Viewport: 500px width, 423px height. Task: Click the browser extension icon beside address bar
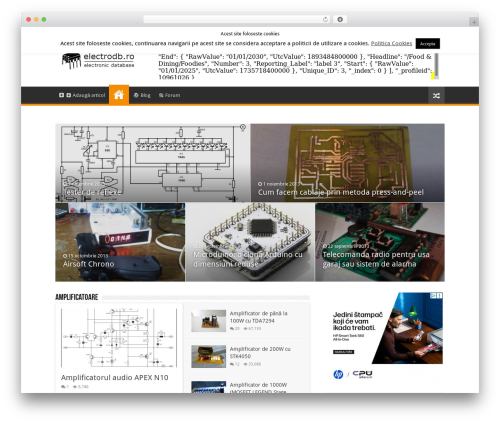340,20
